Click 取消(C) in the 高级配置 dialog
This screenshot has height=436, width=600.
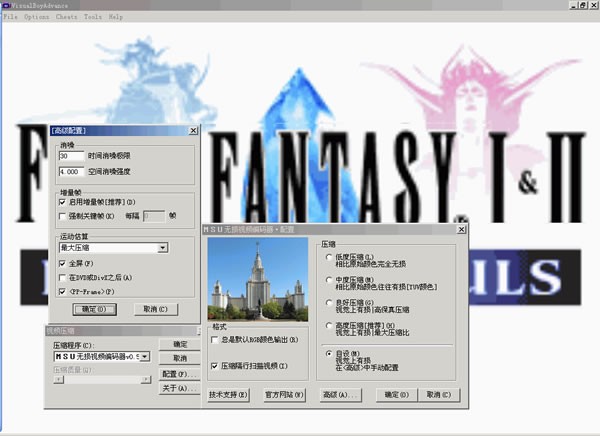pos(156,309)
